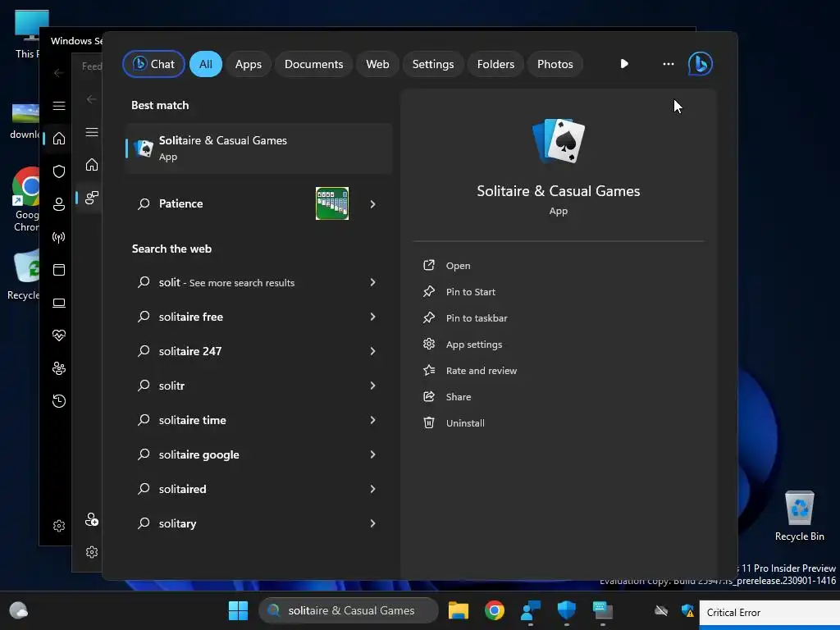Show more filters with the play arrow
The width and height of the screenshot is (840, 630).
coord(624,64)
